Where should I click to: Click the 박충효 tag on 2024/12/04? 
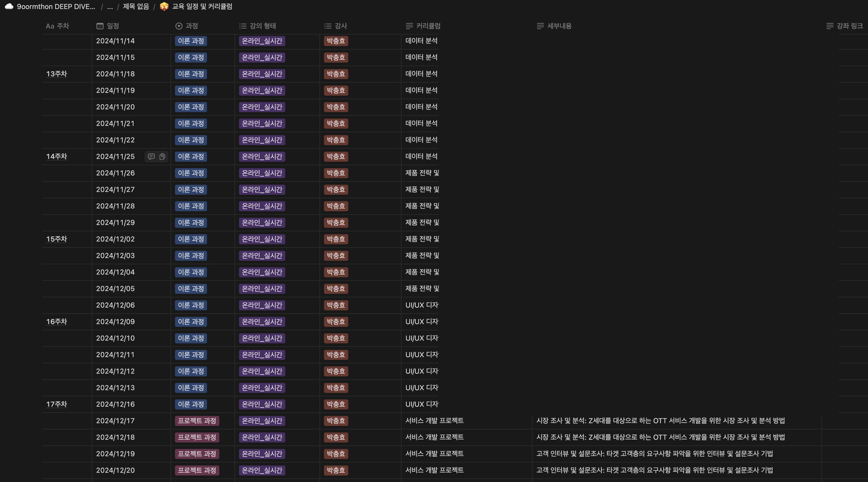[x=336, y=272]
